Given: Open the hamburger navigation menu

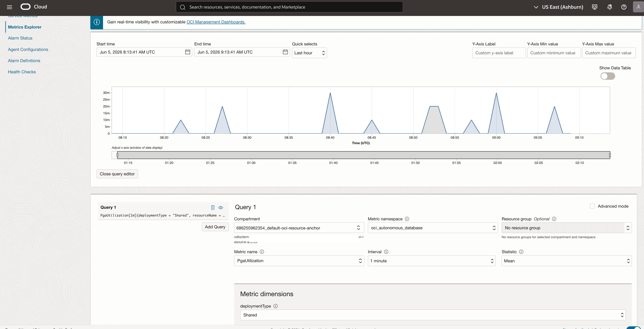Looking at the screenshot, I should tap(9, 7).
